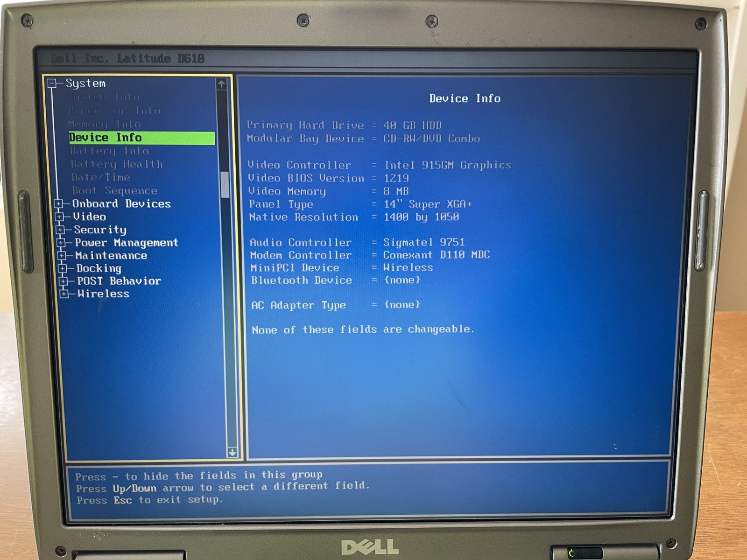Click the 'Modular Bay Device' label

click(x=305, y=139)
